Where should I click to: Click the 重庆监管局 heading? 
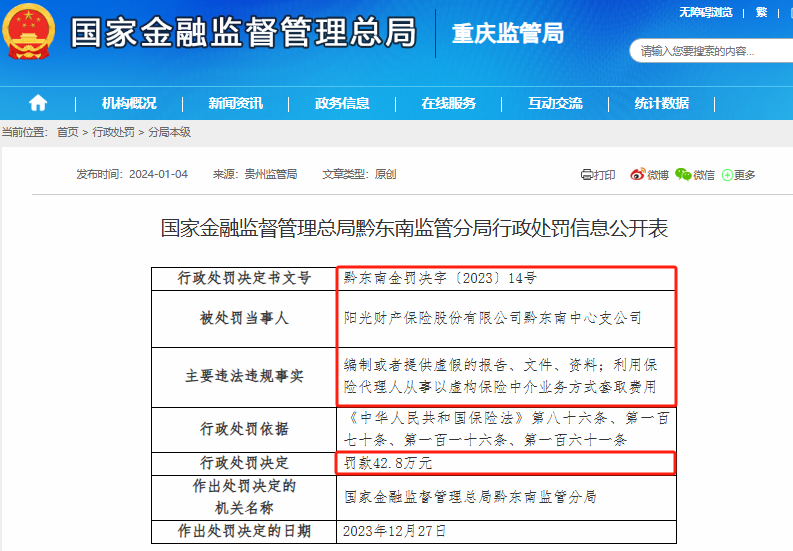[508, 33]
